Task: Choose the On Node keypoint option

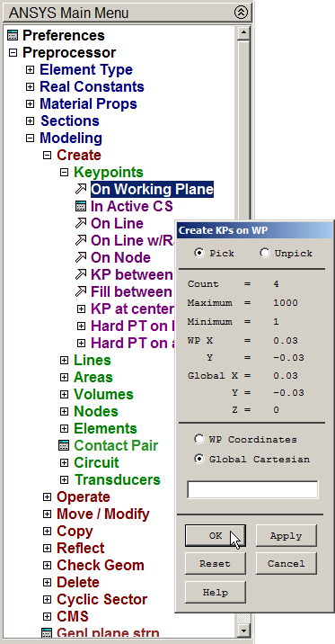Action: [120, 257]
